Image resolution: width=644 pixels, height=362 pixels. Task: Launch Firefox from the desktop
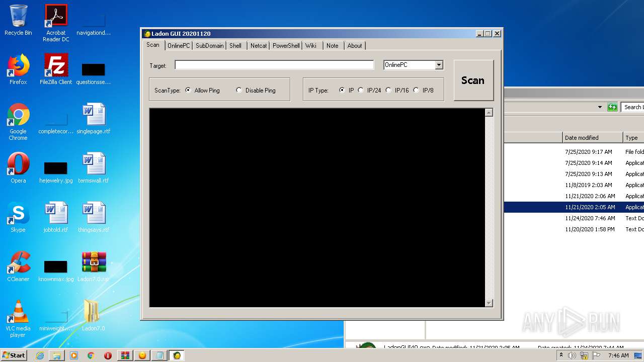point(18,70)
